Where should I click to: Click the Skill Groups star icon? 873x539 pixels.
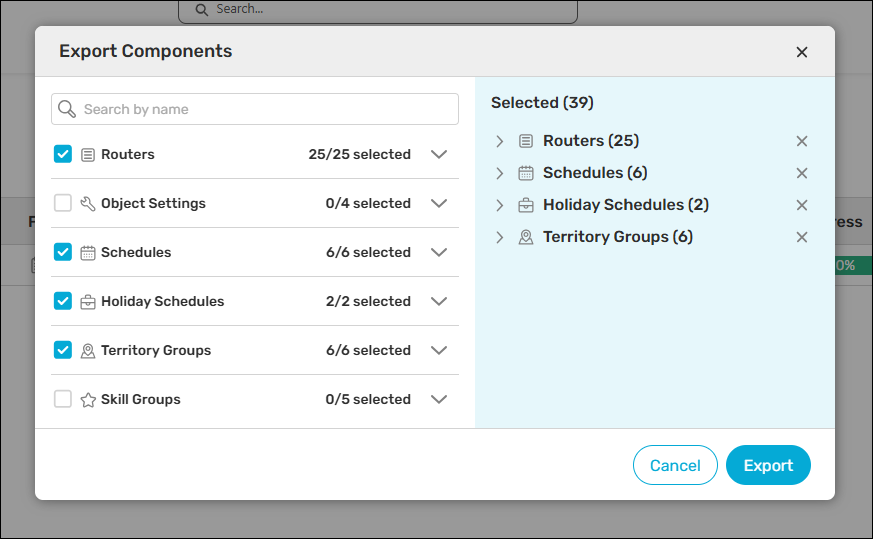coord(88,400)
